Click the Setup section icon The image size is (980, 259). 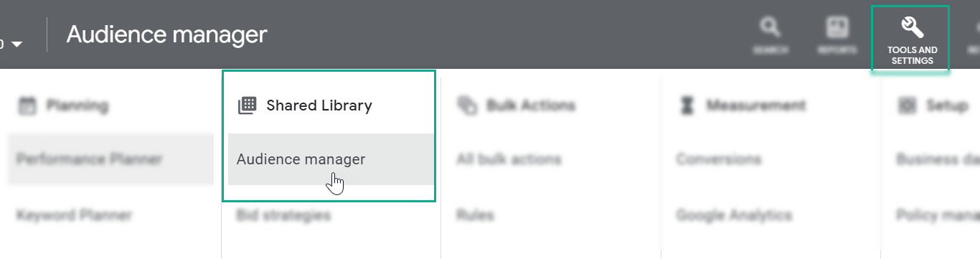pos(907,105)
